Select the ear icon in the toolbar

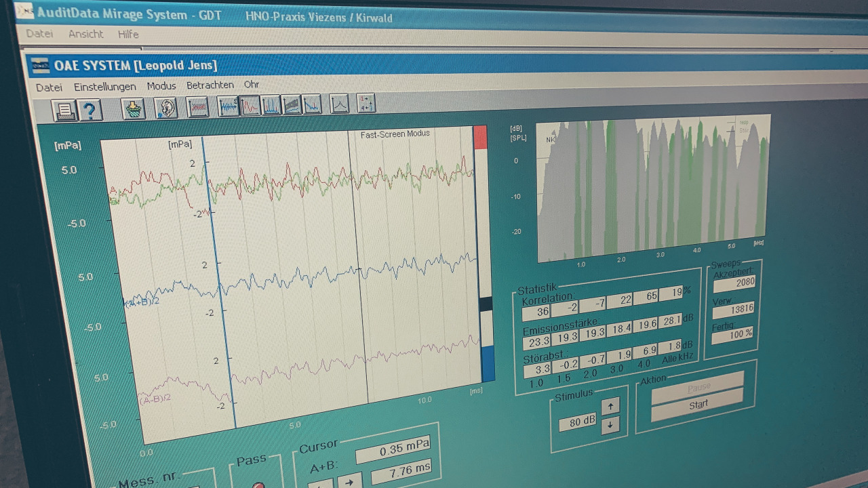165,108
